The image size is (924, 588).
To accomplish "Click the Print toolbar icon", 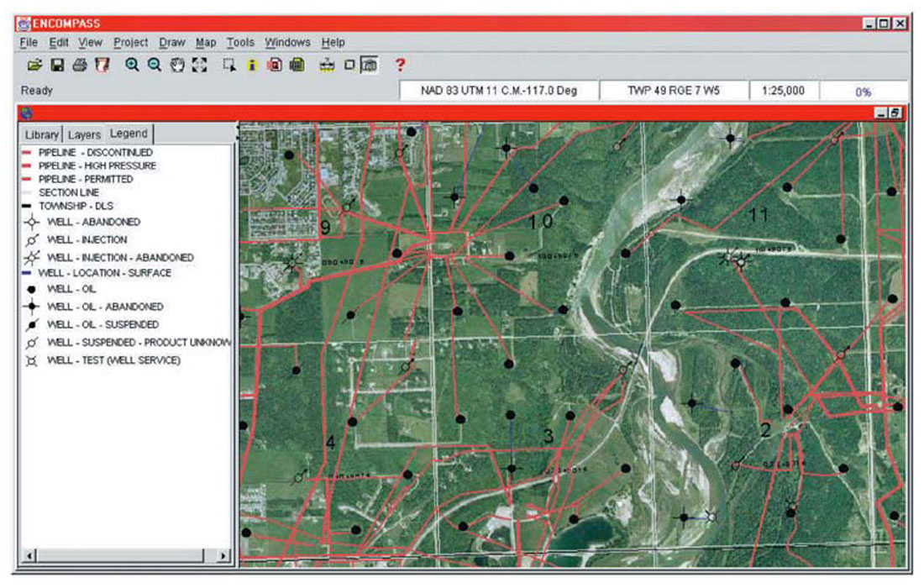I will point(80,65).
